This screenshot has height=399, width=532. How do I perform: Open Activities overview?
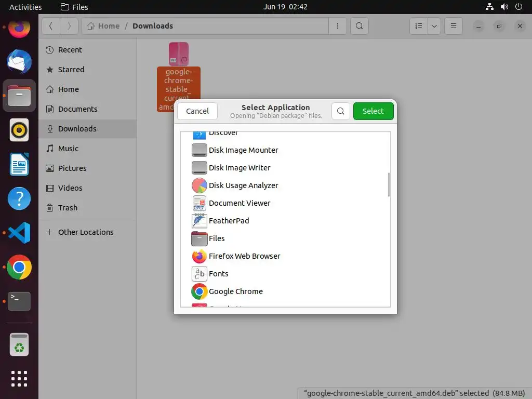pos(25,7)
